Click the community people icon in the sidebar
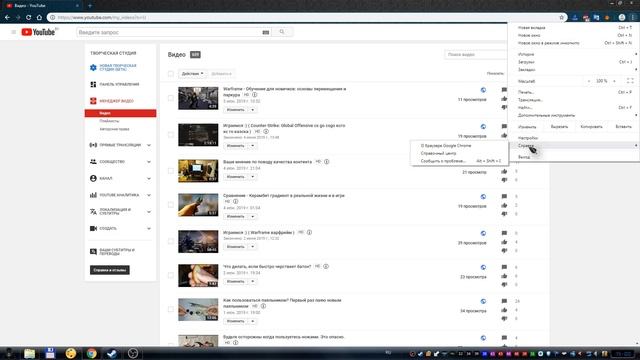Screen dimensions: 640x360 click(93, 162)
